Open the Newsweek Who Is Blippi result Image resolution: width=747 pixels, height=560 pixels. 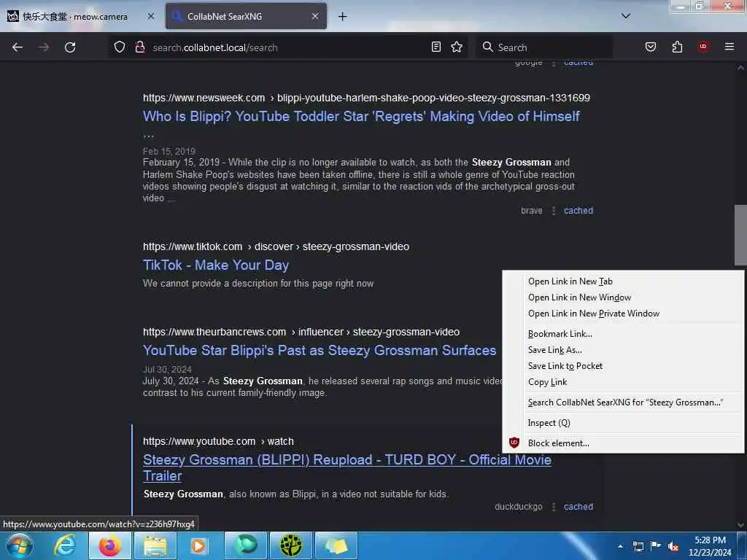coord(361,117)
